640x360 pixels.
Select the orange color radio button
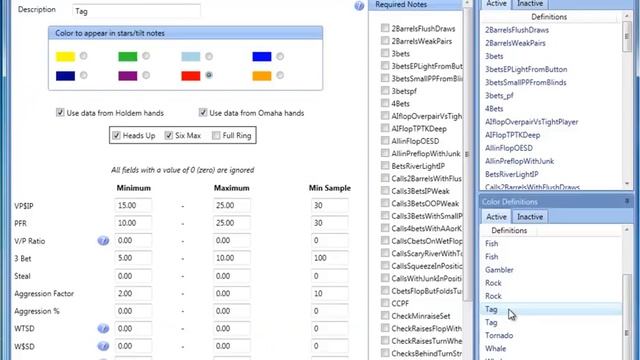click(x=280, y=75)
